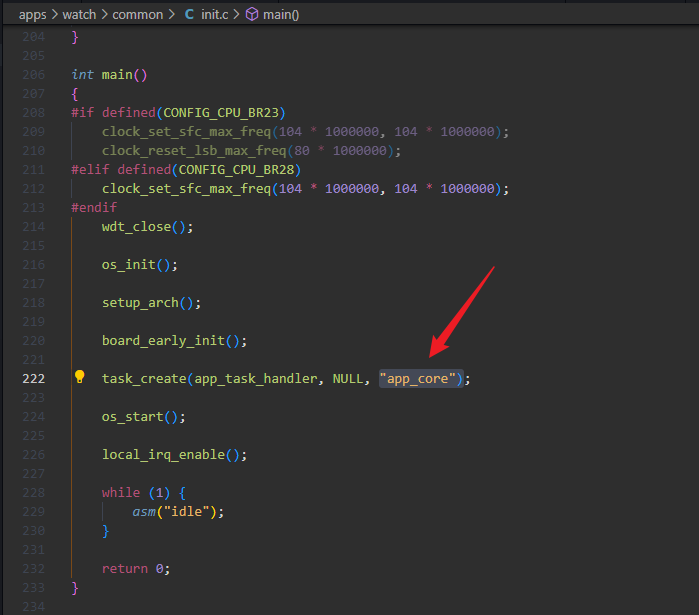Click the closing brace on line 233
This screenshot has height=615, width=699.
[x=75, y=588]
